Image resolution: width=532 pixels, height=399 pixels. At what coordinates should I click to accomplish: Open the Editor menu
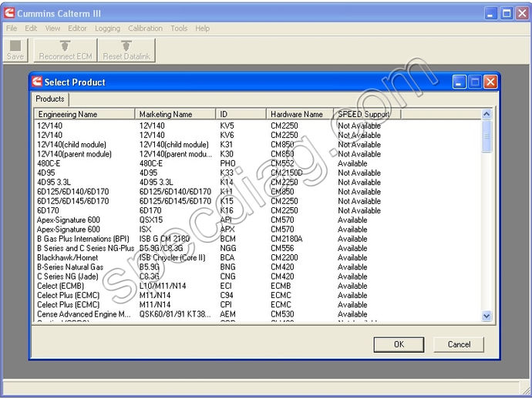point(77,28)
